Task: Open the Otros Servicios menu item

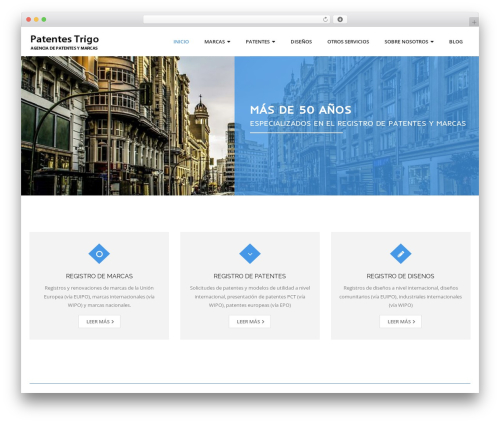Action: pos(348,42)
